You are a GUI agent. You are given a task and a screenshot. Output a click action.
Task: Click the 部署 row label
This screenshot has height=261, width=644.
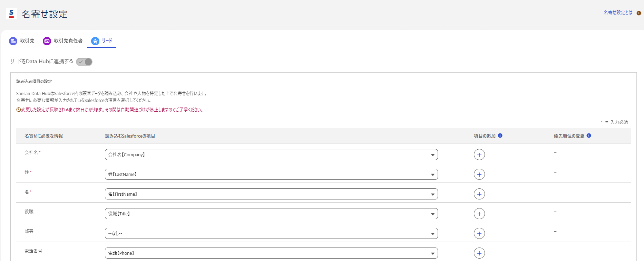29,231
